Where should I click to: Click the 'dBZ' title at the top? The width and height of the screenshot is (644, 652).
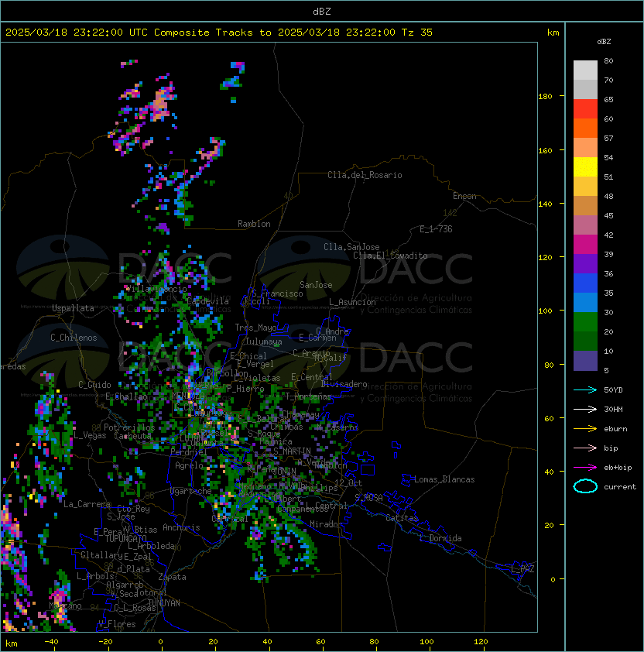pos(322,12)
